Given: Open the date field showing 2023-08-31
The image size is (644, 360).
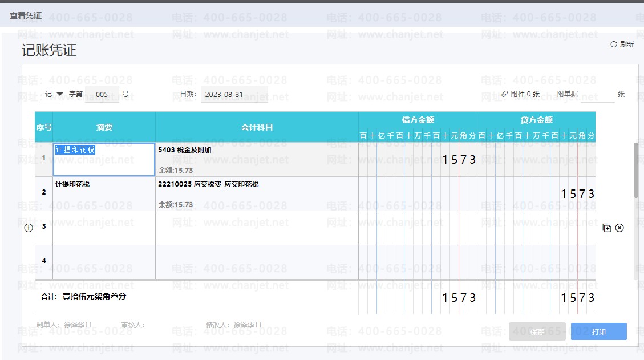Looking at the screenshot, I should 234,94.
